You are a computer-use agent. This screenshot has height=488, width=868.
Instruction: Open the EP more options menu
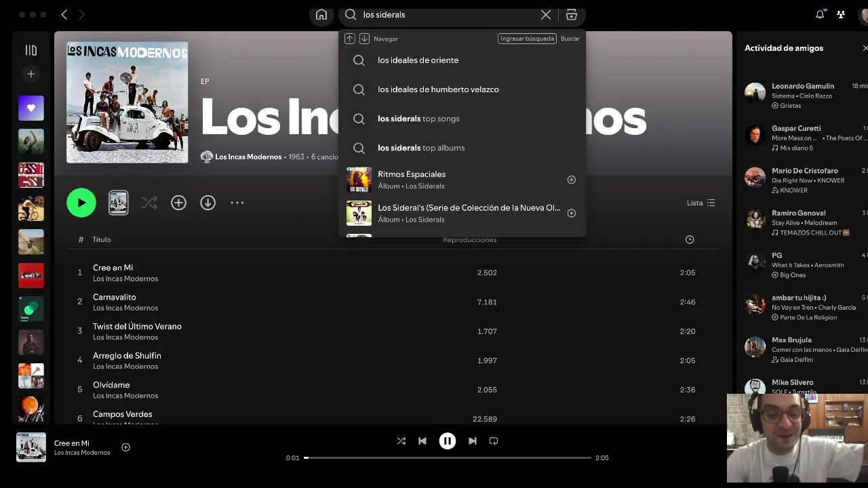coord(237,203)
